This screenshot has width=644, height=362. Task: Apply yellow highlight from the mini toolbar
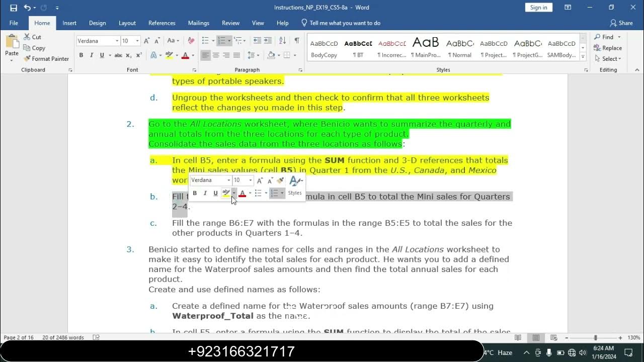[x=226, y=193]
